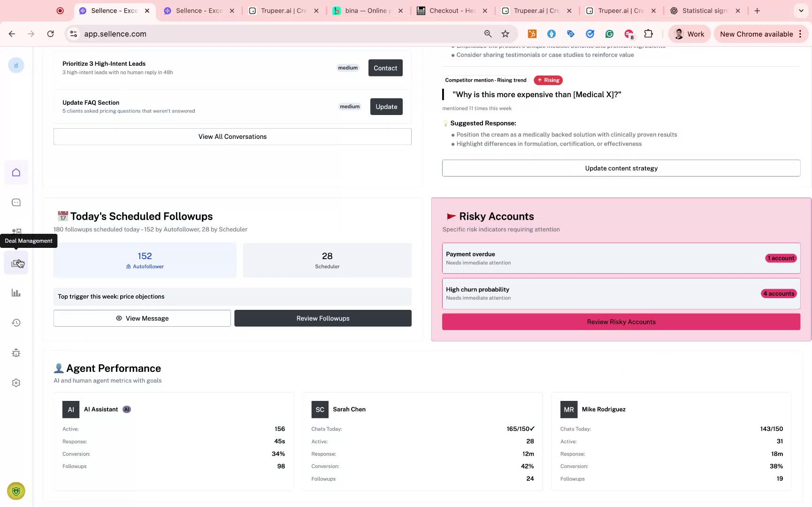
Task: Open the Home dashboard icon
Action: [x=16, y=172]
